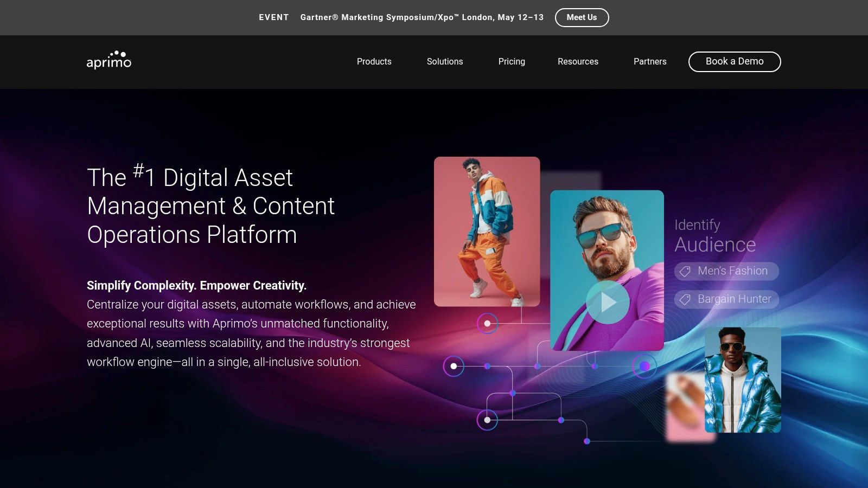Play the video on the sunglasses portrait
The image size is (868, 488).
click(x=608, y=302)
